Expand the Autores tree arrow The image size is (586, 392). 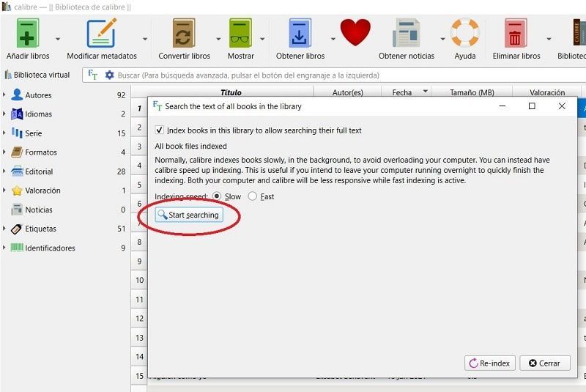(x=4, y=95)
